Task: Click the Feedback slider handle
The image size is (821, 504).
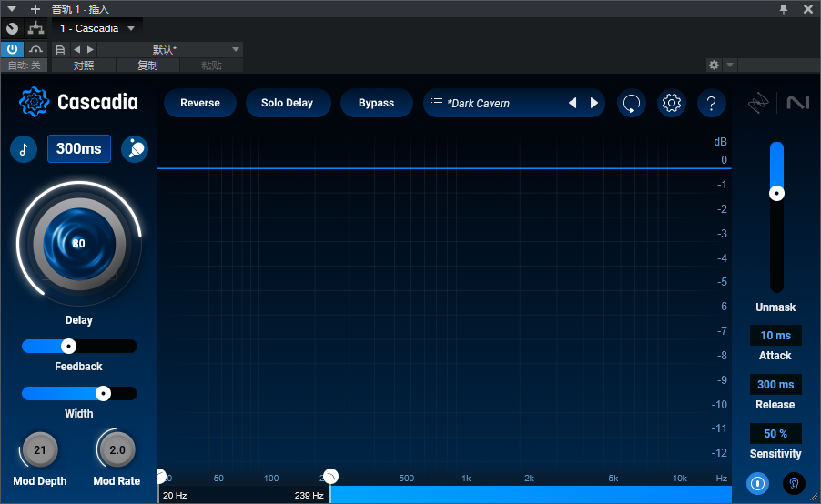Action: [x=68, y=346]
